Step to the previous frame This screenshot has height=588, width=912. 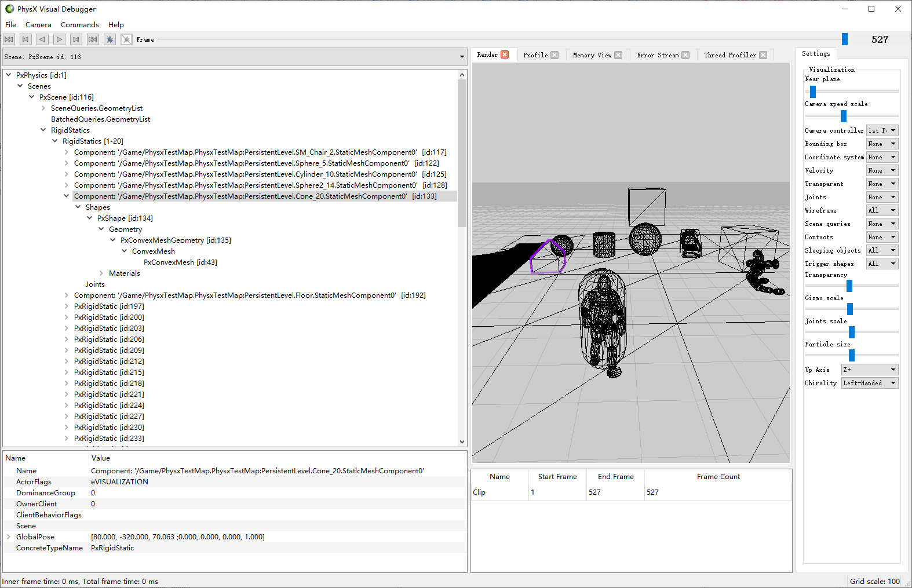(25, 39)
